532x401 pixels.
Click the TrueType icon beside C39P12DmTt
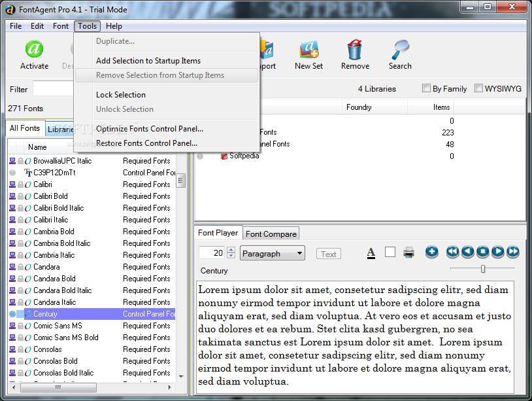point(28,173)
